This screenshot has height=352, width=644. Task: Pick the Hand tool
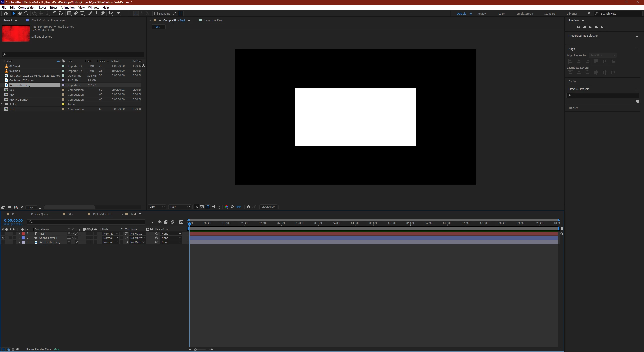pos(20,13)
